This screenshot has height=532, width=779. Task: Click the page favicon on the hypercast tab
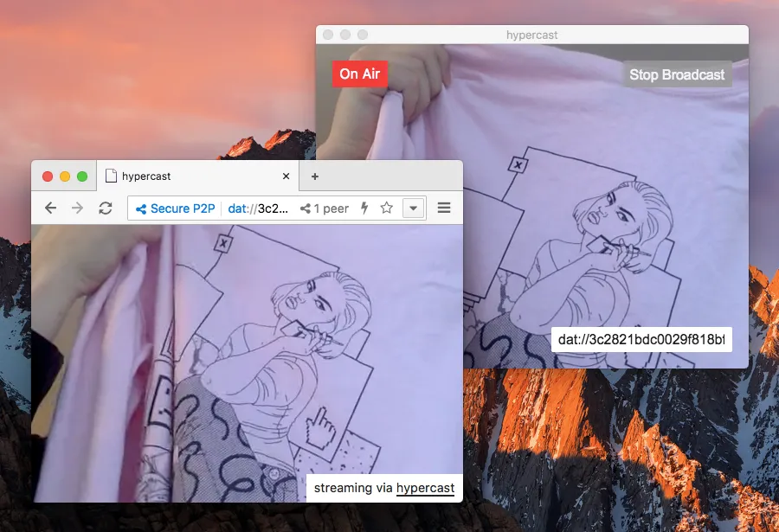[x=110, y=176]
